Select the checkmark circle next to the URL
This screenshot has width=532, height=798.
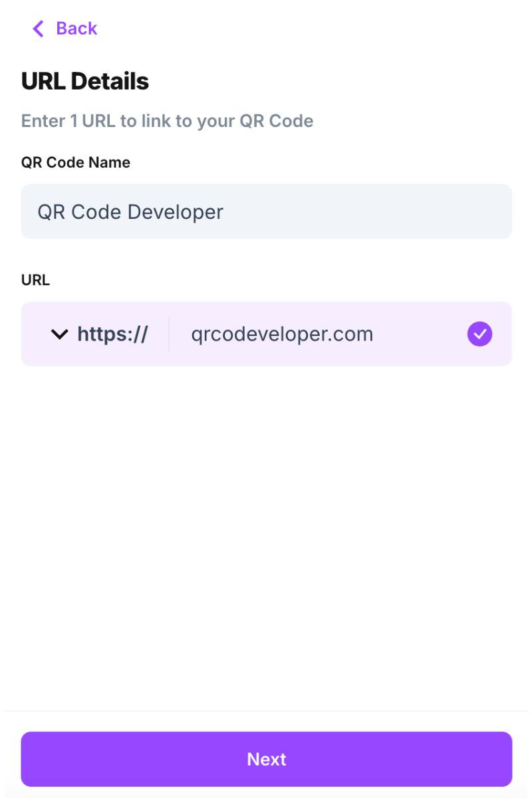point(479,334)
